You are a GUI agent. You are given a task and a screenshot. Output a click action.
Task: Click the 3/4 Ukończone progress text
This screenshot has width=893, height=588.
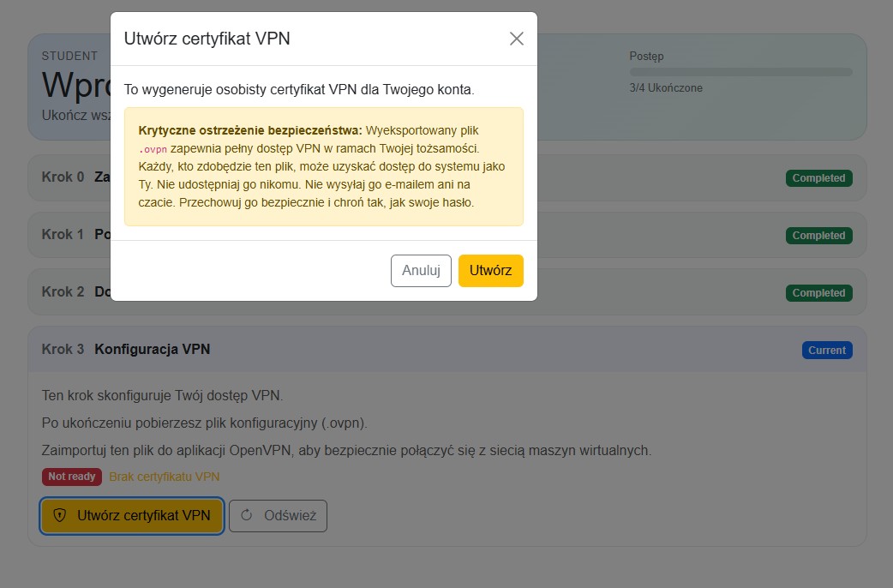(666, 88)
